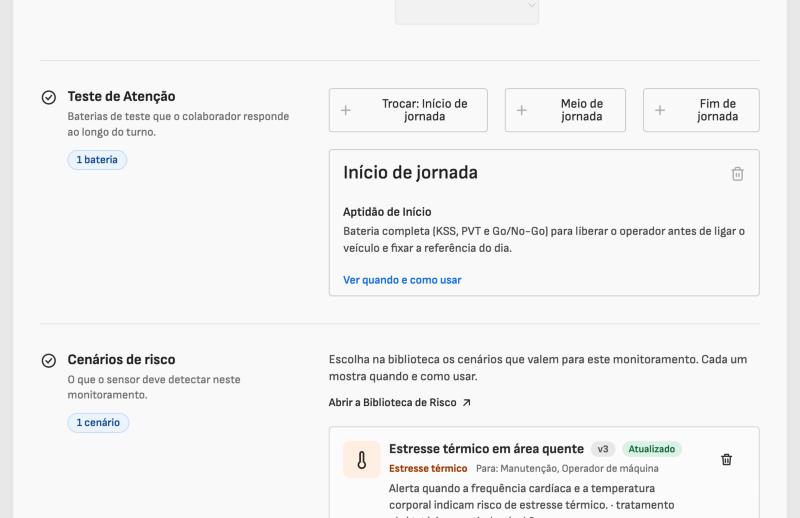Click the check icon beside Cenários de risco

[49, 360]
